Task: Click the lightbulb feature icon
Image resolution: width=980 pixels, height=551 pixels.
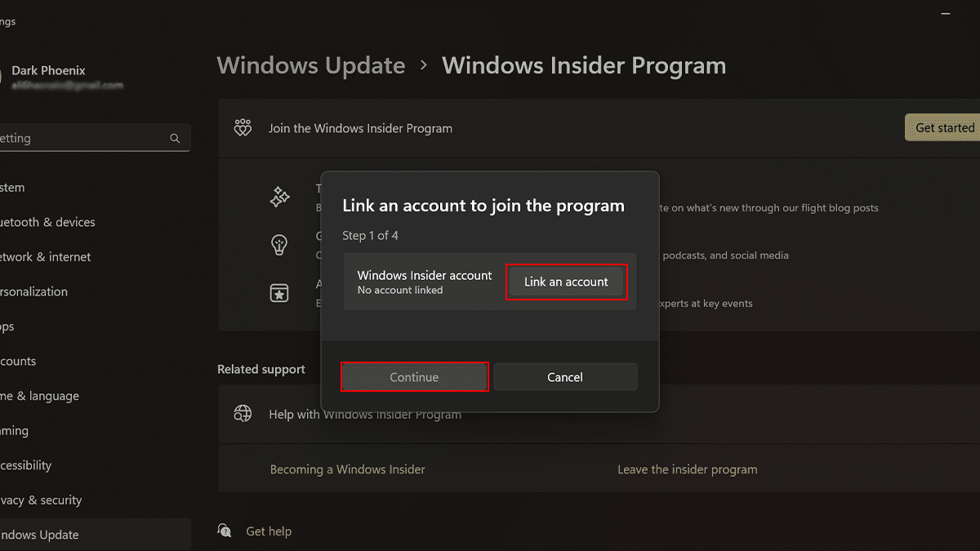Action: coord(280,244)
